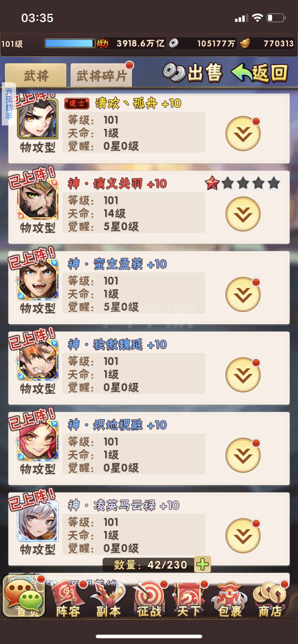Click the 出售 sell coins button
Screen dimensions: 298x644
(x=193, y=73)
